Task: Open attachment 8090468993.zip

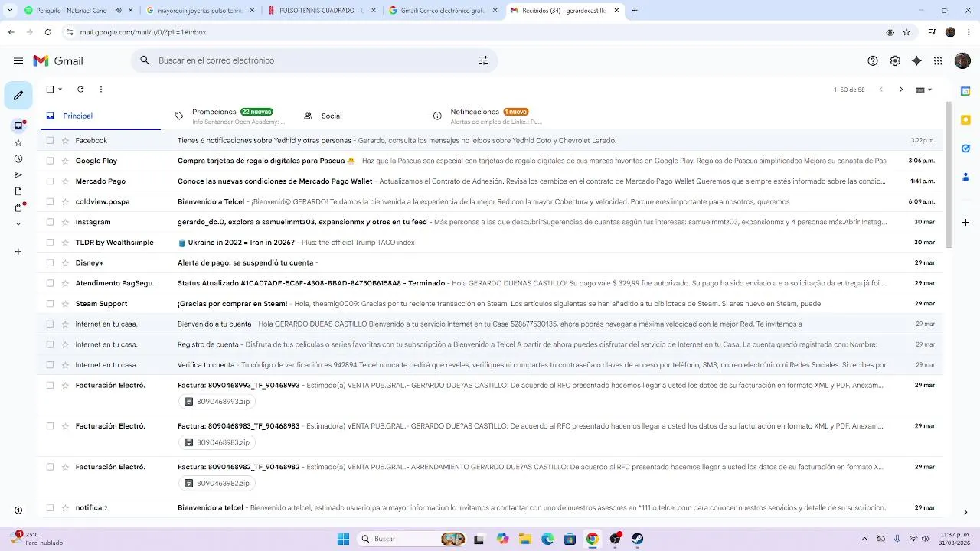Action: [217, 401]
